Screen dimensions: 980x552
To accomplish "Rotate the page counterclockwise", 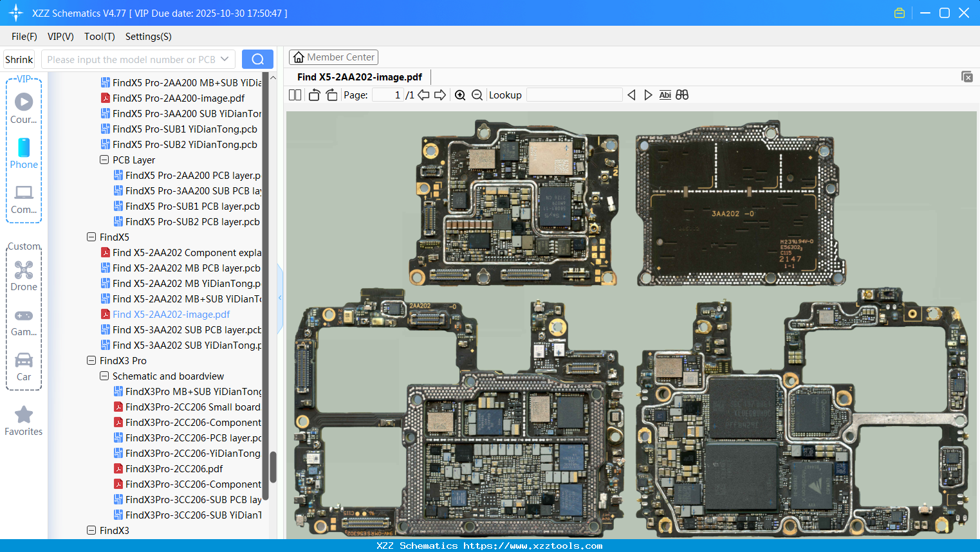I will 315,95.
